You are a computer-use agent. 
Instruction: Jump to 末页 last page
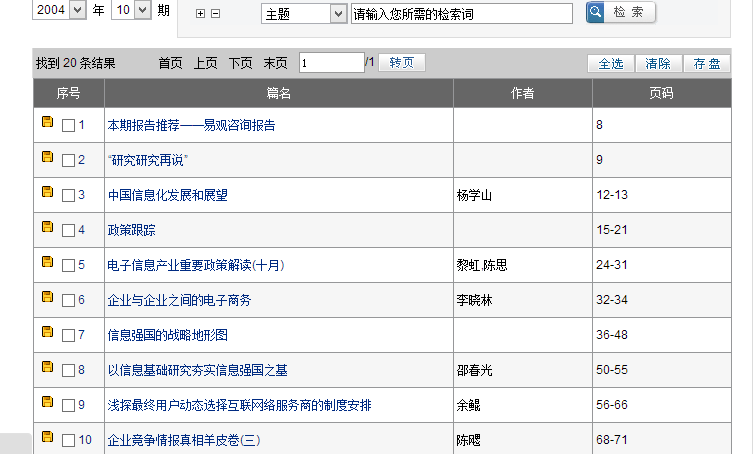click(275, 63)
